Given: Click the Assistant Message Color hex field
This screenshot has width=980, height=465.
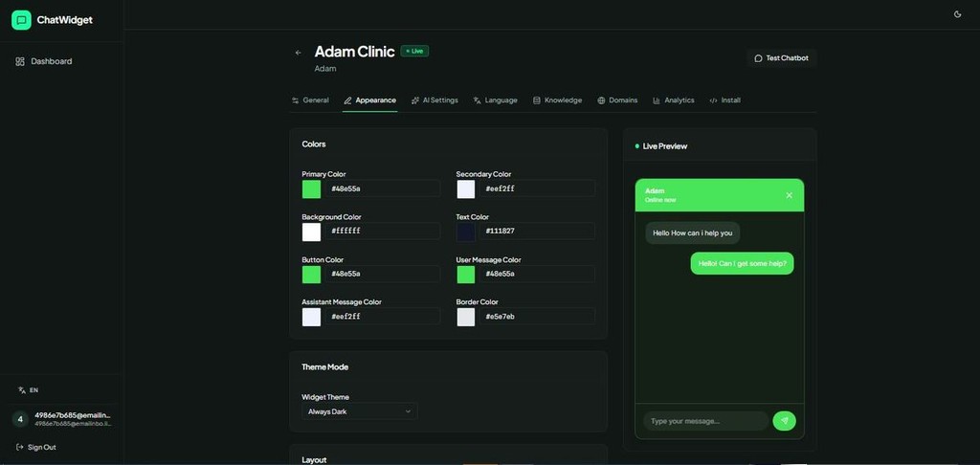Looking at the screenshot, I should tap(382, 317).
